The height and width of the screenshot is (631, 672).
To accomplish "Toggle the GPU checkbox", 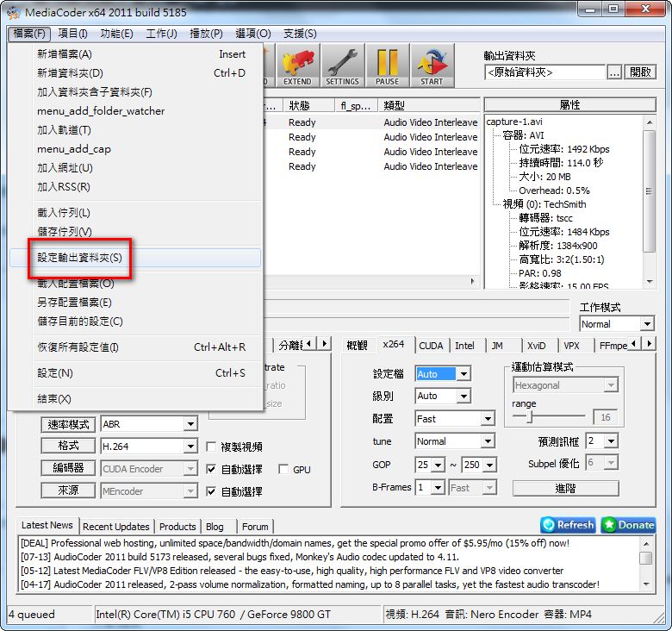I will click(283, 470).
